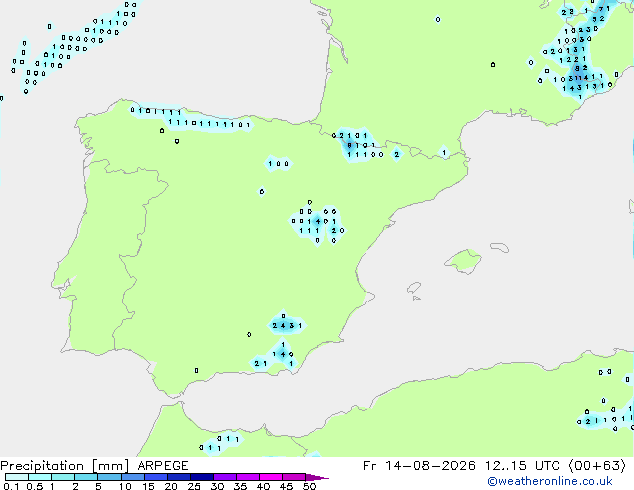The image size is (634, 490).
Task: Click the Ibiza island outline on the map
Action: pyautogui.click(x=414, y=288)
